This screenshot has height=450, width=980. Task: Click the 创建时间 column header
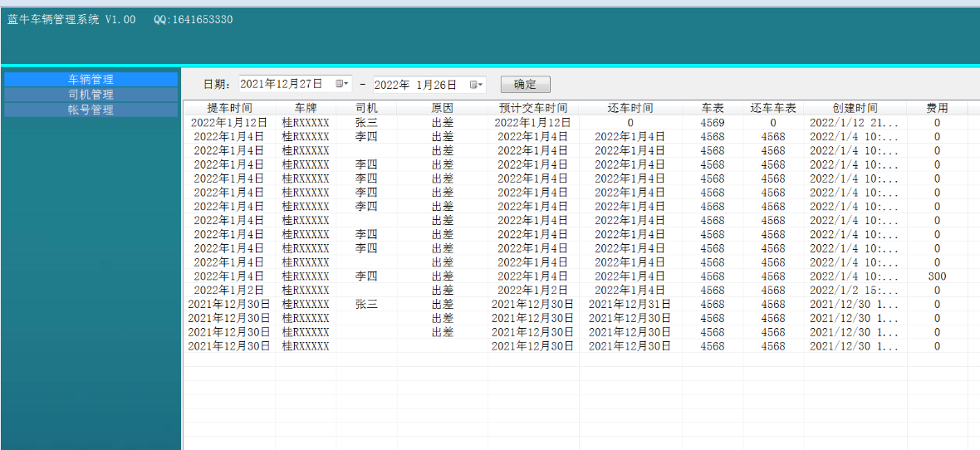tap(855, 108)
